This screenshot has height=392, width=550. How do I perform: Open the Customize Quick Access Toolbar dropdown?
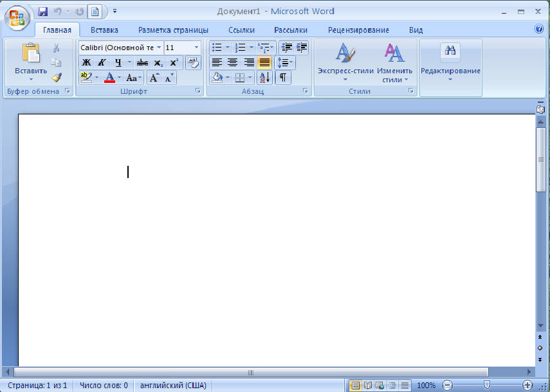(115, 12)
